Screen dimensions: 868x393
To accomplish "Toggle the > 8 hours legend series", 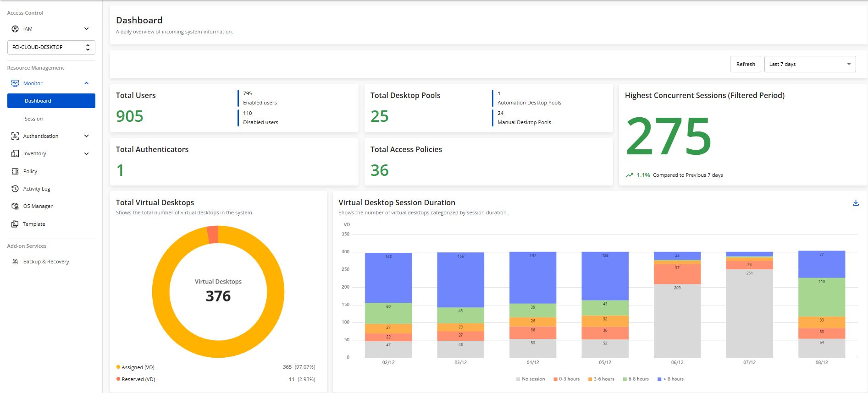I will click(x=670, y=379).
